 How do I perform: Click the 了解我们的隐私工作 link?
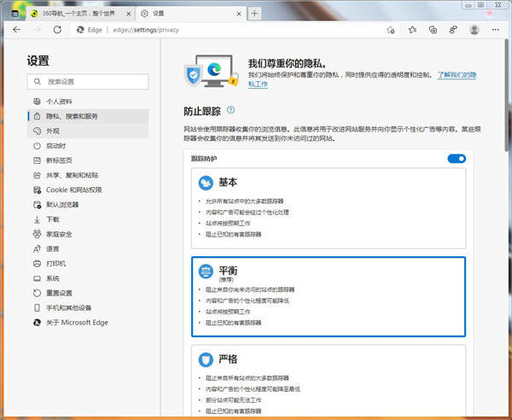click(468, 75)
